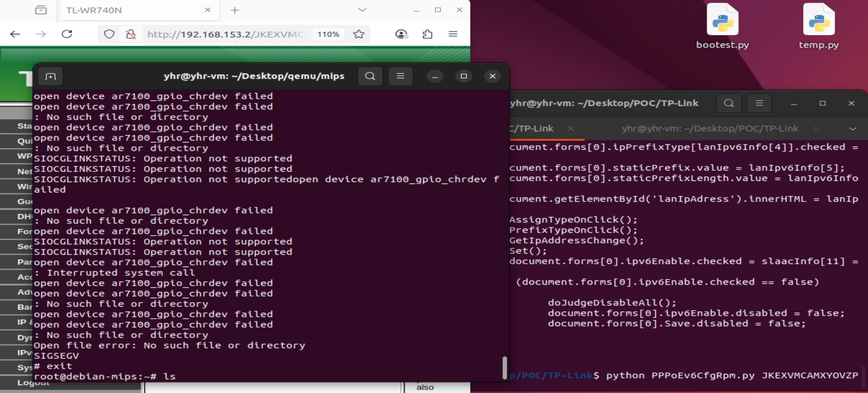Viewport: 868px width, 393px height.
Task: Open the tracking protection shield icon
Action: tap(109, 34)
